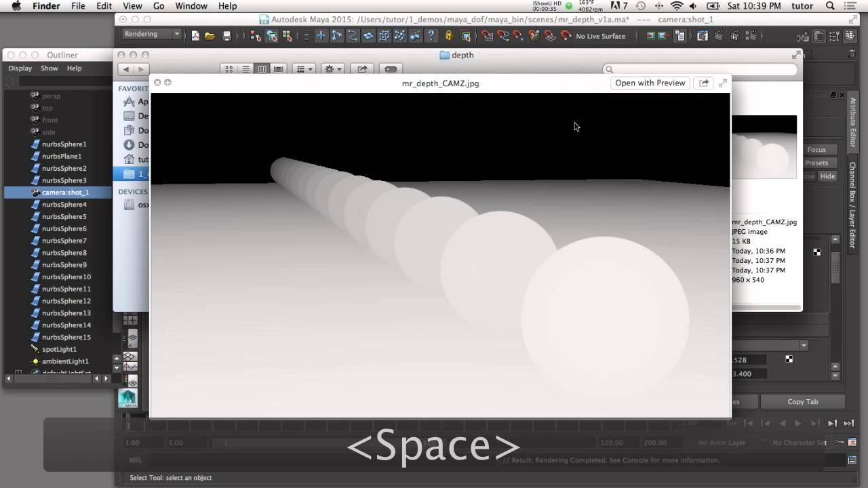The width and height of the screenshot is (868, 488).
Task: Click the question mark help icon
Action: [431, 36]
